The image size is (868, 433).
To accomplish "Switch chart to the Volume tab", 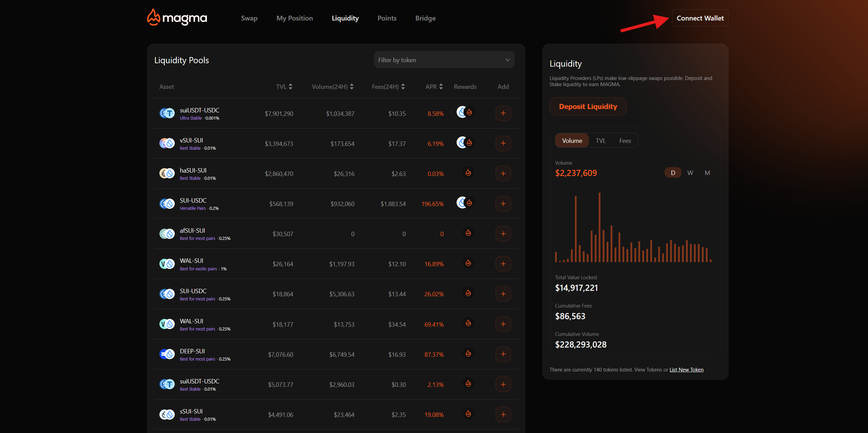I will (x=572, y=141).
